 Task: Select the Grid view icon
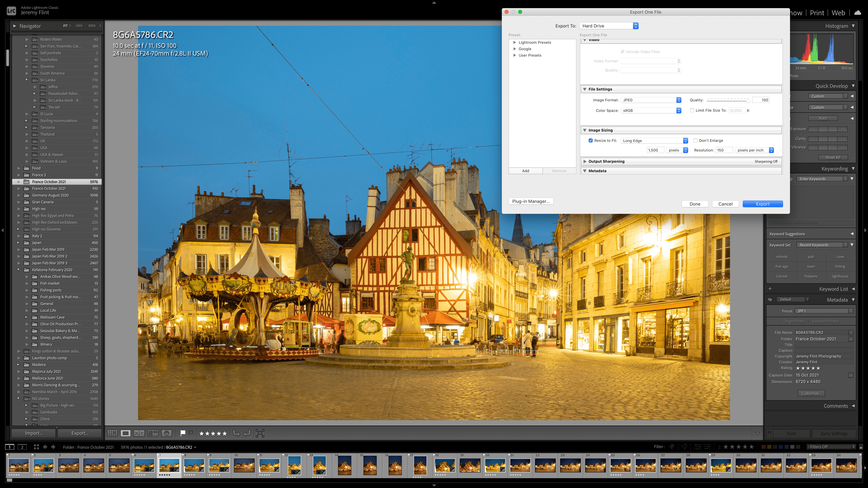click(x=113, y=433)
